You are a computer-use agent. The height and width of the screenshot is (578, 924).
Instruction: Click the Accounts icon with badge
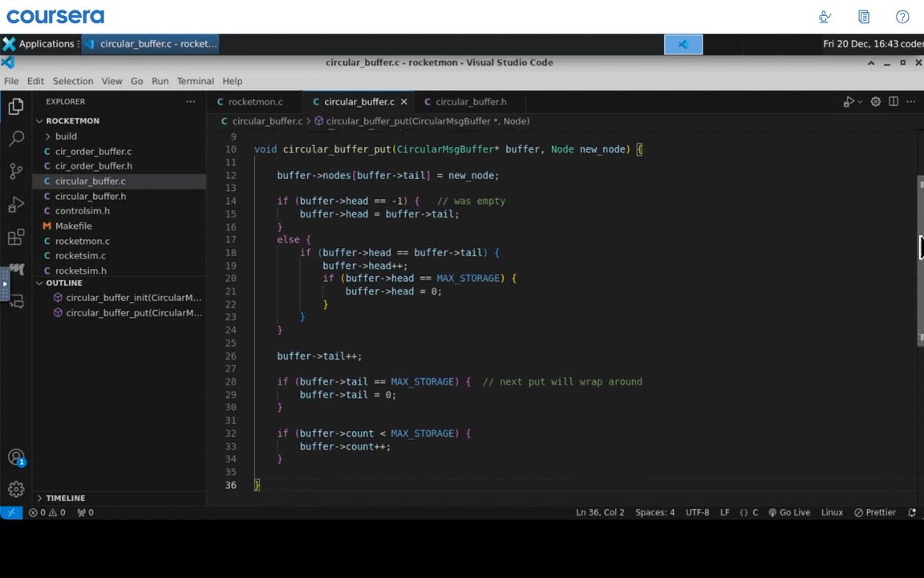(x=16, y=458)
